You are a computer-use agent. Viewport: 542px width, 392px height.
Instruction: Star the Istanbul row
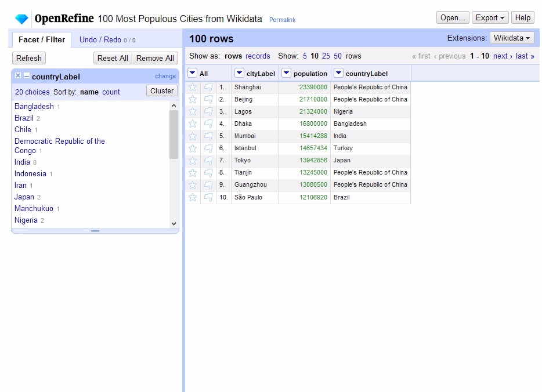(193, 148)
